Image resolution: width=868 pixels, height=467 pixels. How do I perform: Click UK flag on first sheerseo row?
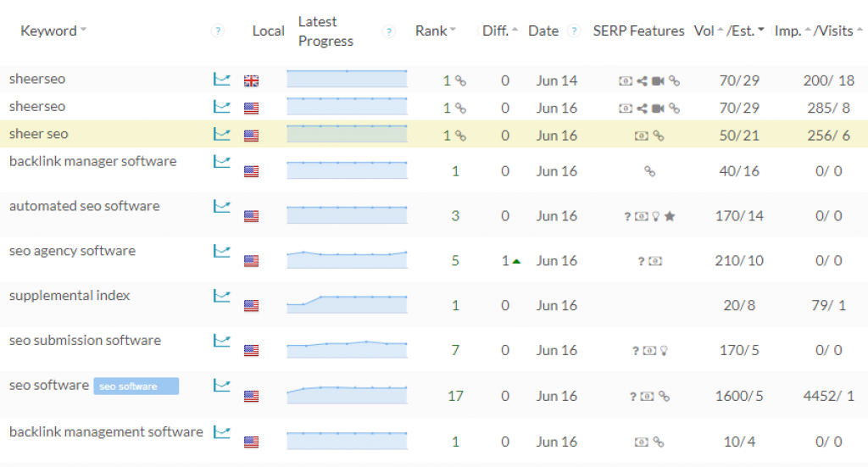pos(251,81)
